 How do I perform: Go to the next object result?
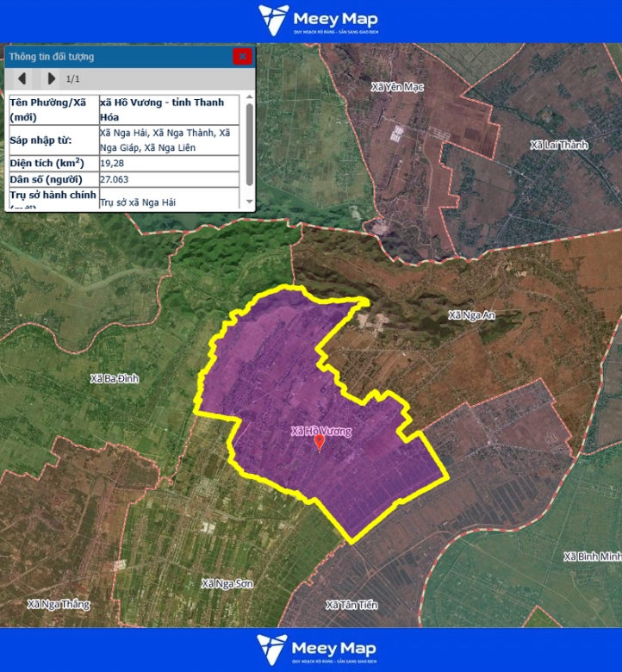point(51,79)
